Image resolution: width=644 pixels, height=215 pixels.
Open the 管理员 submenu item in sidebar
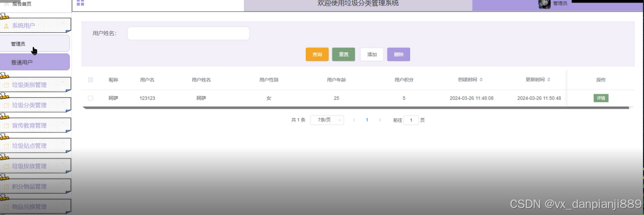click(x=35, y=44)
